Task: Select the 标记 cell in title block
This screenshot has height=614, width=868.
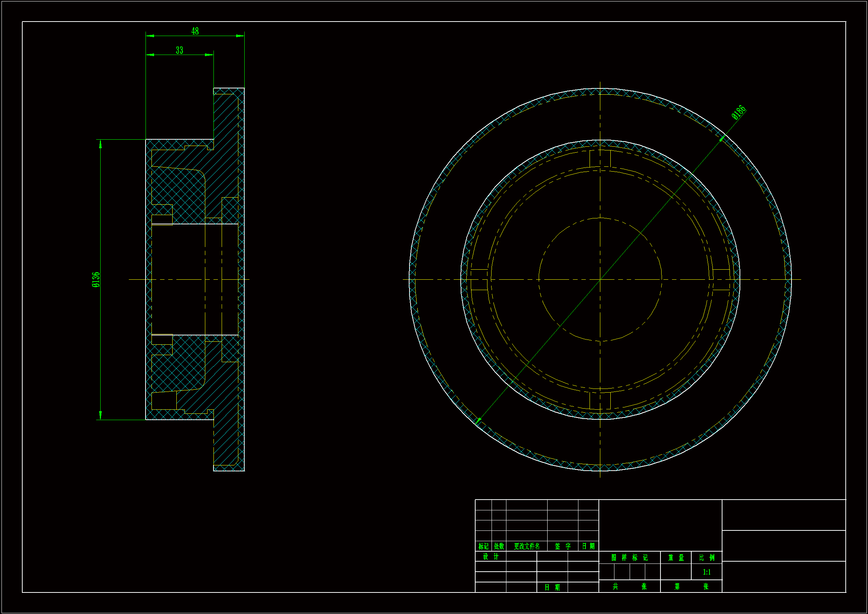Action: click(483, 546)
